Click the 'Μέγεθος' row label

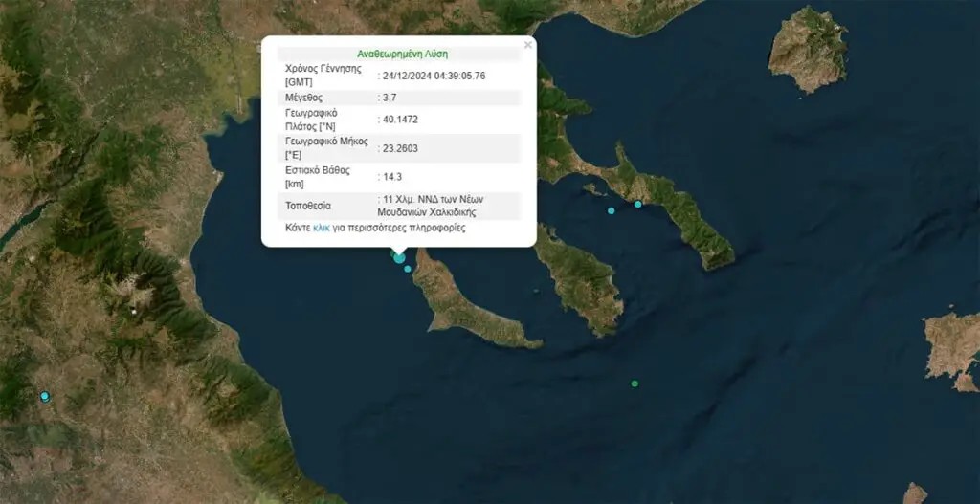pyautogui.click(x=304, y=98)
